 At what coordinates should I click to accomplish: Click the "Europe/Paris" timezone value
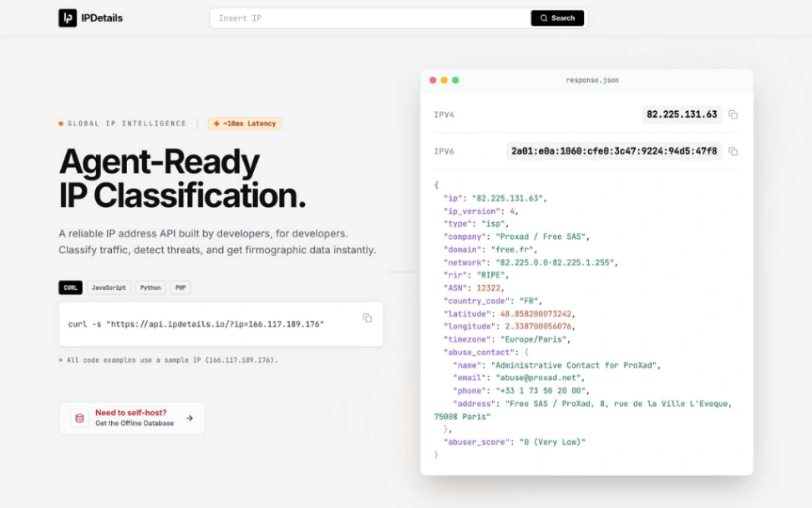coord(533,340)
